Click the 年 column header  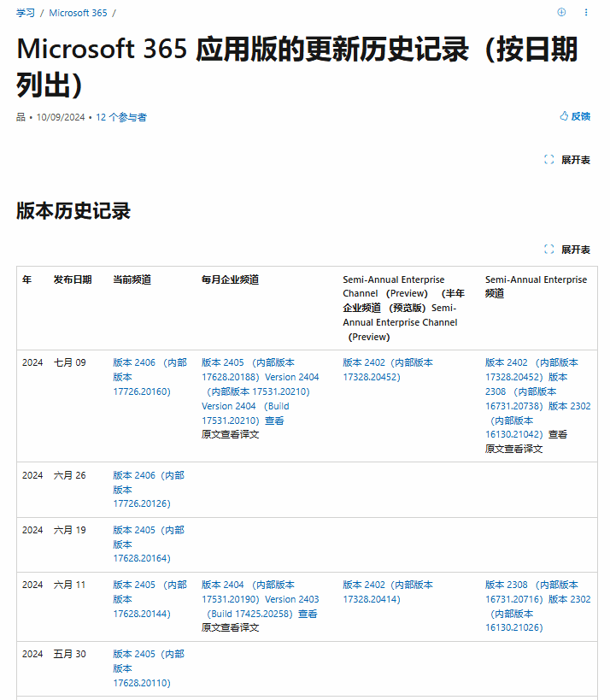(26, 279)
